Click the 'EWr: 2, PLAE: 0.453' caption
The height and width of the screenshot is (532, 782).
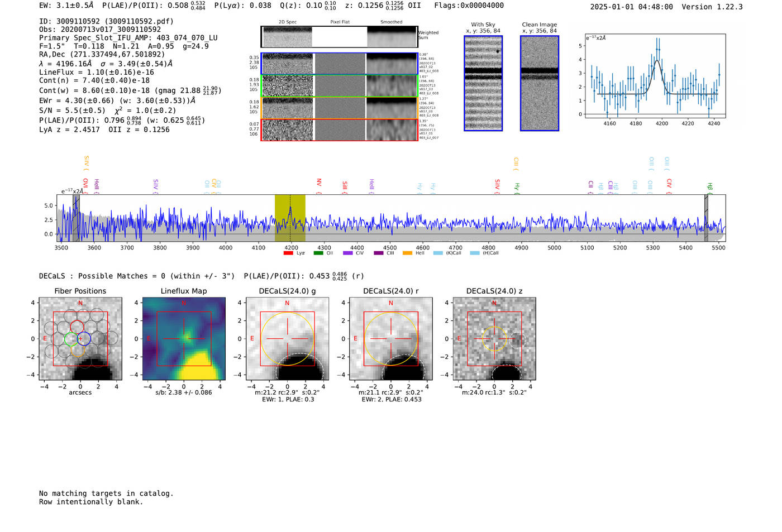click(392, 400)
